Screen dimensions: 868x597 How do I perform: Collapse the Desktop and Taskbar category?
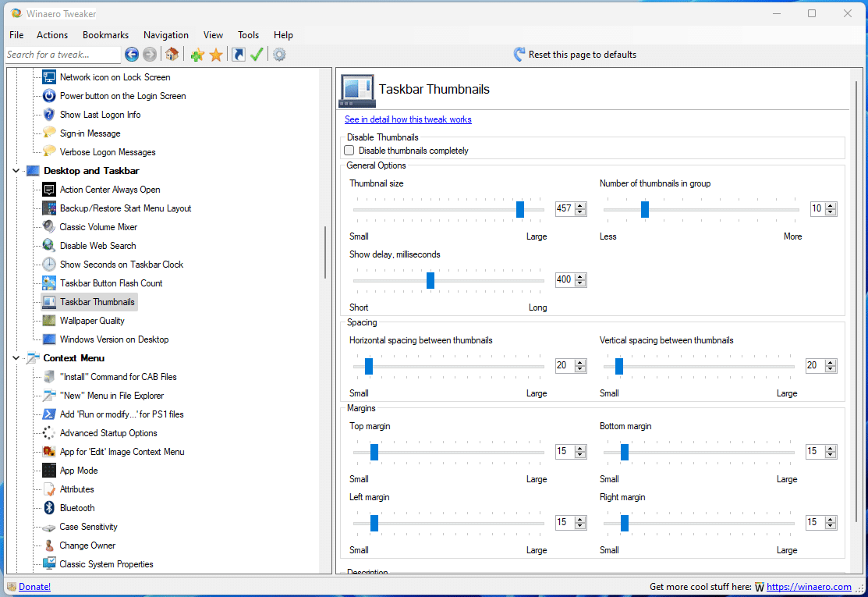coord(16,171)
